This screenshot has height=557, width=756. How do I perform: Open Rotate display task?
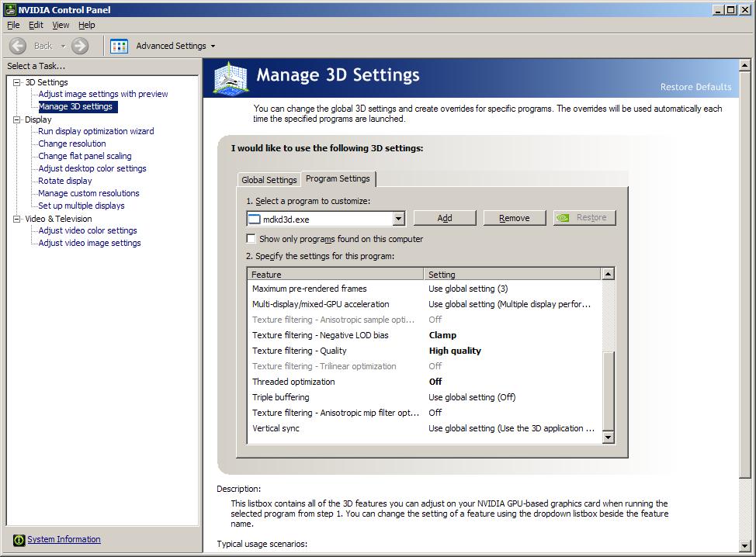(65, 182)
